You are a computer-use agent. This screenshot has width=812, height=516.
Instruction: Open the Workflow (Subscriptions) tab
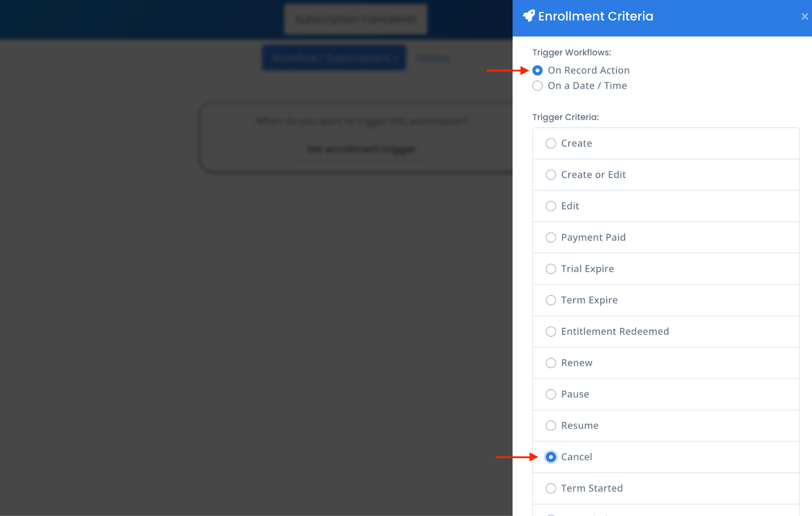coord(333,57)
